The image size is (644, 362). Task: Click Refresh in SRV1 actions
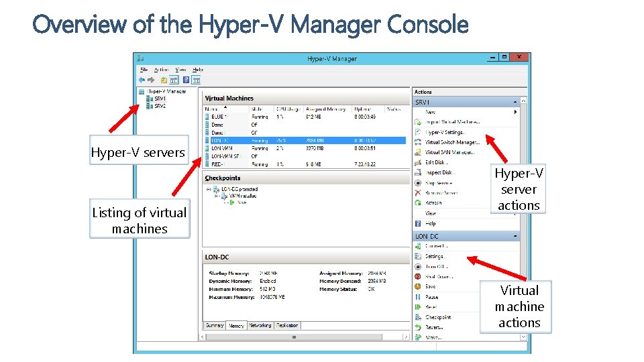click(x=433, y=202)
